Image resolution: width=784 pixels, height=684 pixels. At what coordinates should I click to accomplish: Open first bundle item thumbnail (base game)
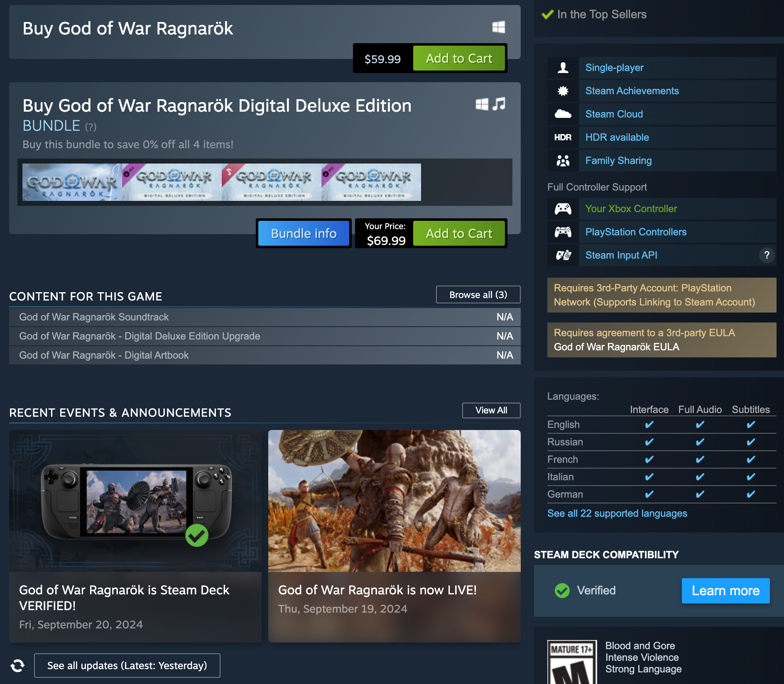coord(72,182)
